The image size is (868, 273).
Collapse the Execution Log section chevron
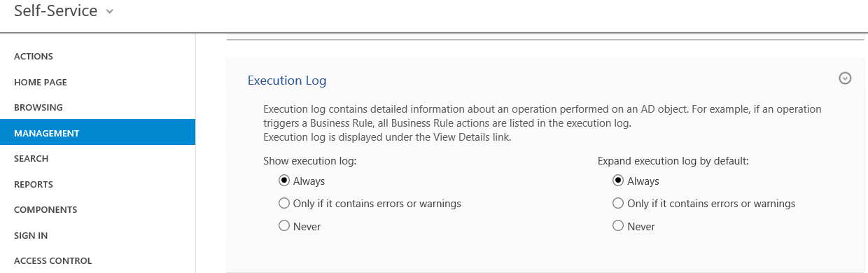(x=845, y=78)
